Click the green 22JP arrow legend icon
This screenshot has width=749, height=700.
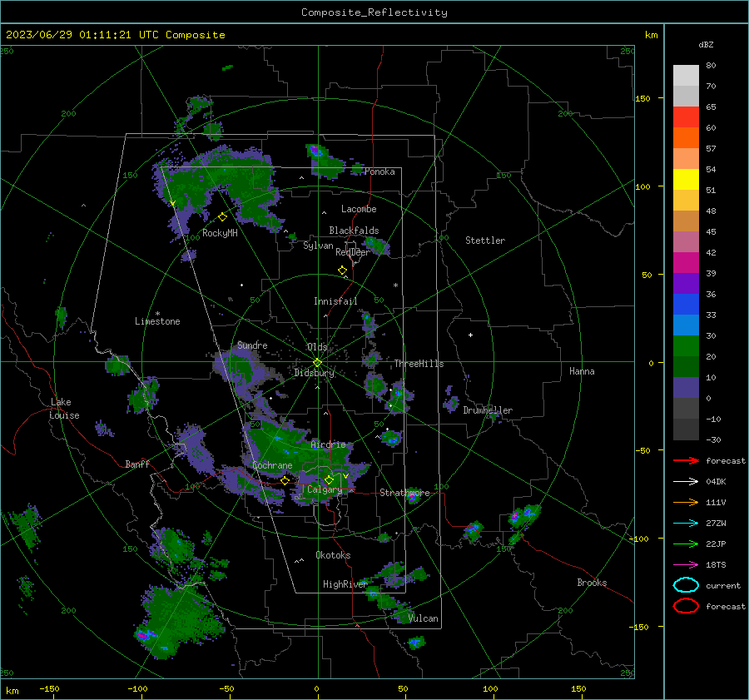[686, 544]
